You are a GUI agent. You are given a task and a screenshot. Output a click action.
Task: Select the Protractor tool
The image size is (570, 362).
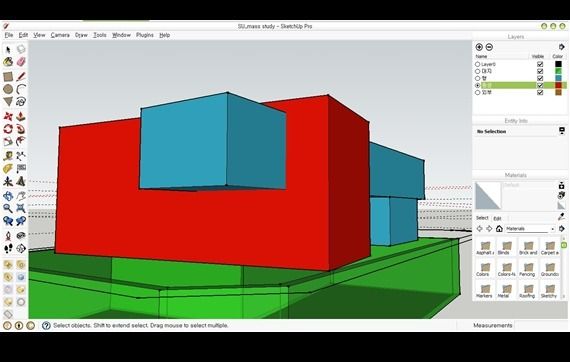pyautogui.click(x=8, y=169)
